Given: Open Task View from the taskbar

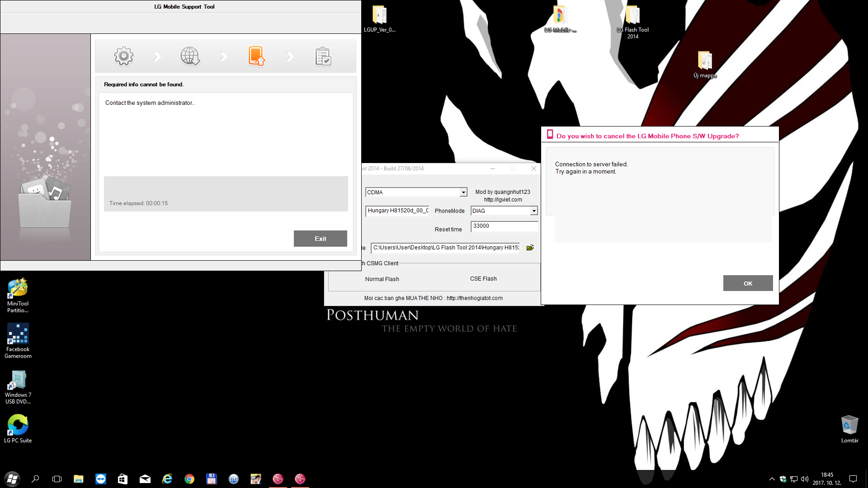Looking at the screenshot, I should point(57,479).
